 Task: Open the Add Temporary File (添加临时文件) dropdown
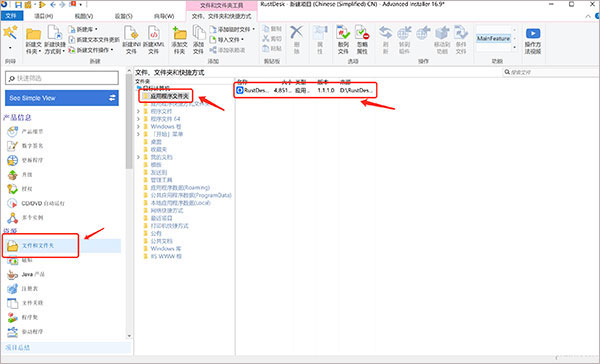click(232, 29)
